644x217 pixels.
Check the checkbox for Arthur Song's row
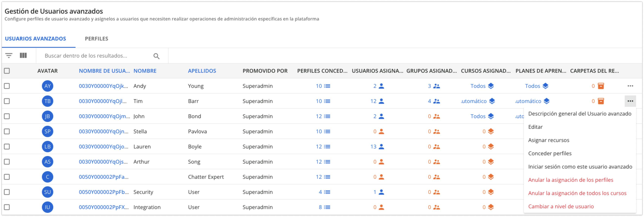pyautogui.click(x=7, y=162)
